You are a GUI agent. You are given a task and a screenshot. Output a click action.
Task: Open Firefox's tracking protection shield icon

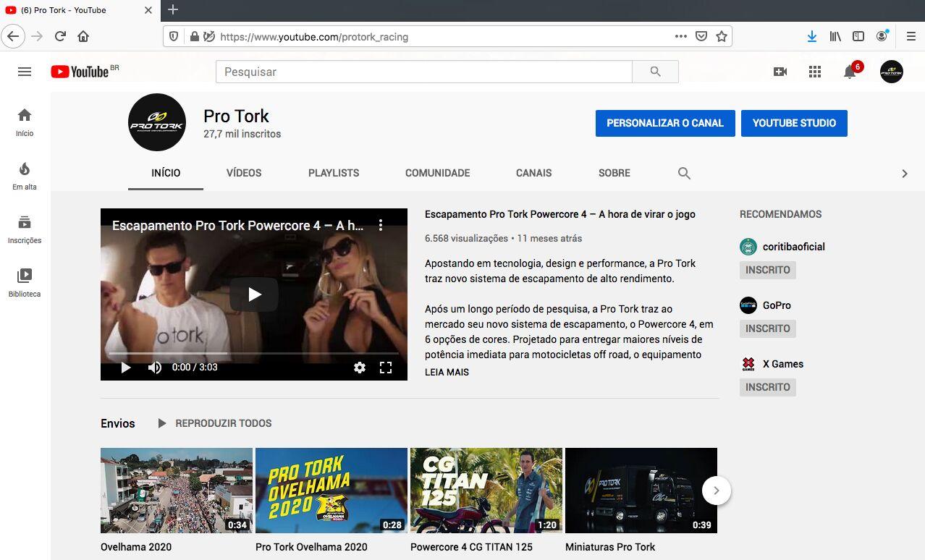pos(173,36)
